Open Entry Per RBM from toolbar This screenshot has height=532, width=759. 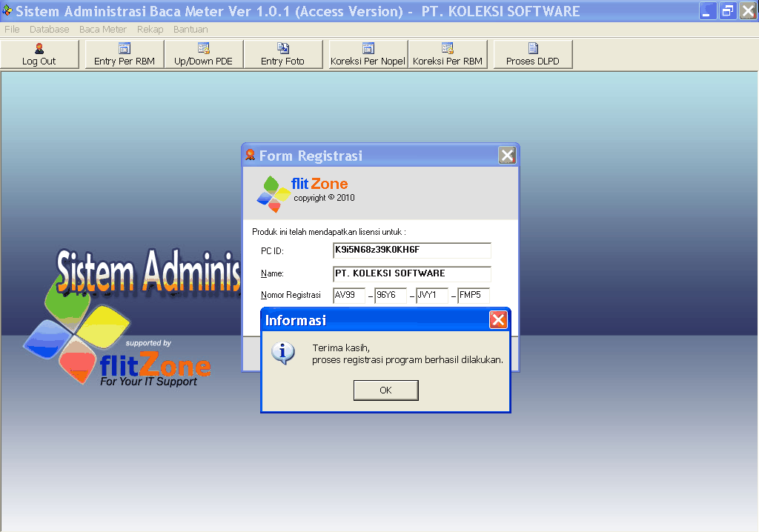pyautogui.click(x=125, y=54)
